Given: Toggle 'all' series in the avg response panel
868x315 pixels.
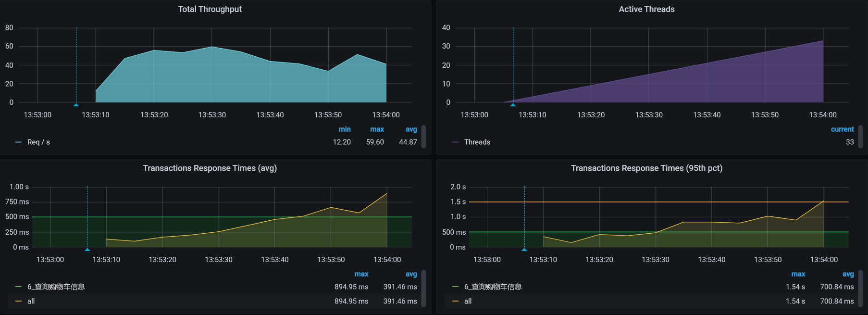Looking at the screenshot, I should (31, 302).
